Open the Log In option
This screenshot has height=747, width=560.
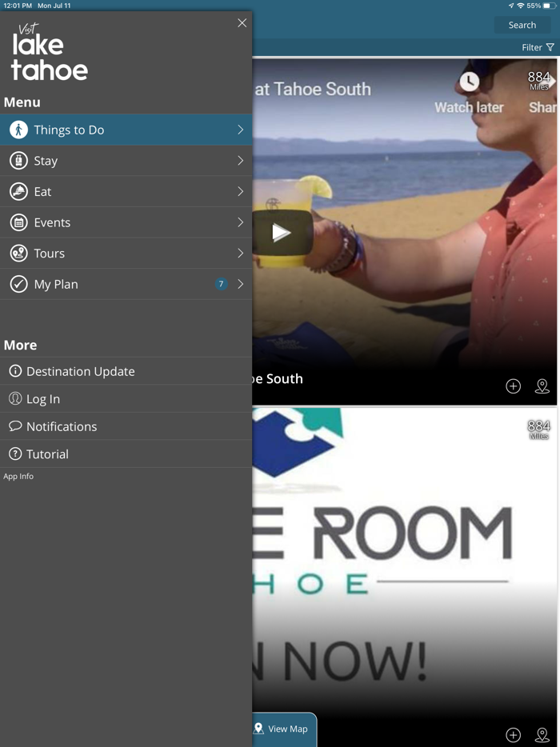126,399
